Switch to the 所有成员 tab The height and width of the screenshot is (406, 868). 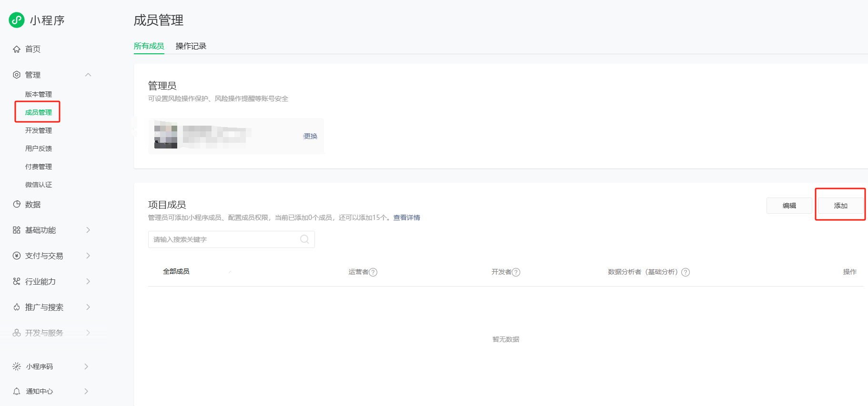149,46
